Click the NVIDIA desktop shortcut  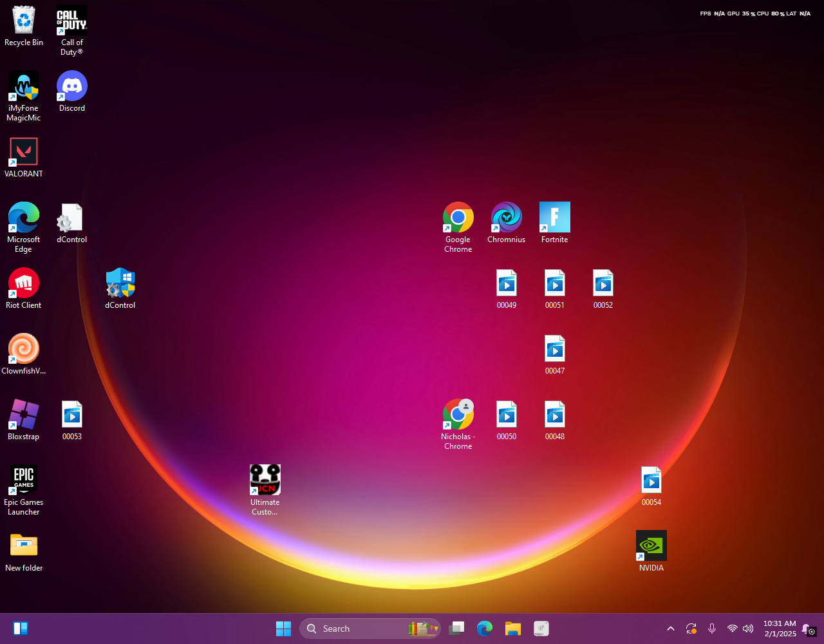pyautogui.click(x=651, y=546)
